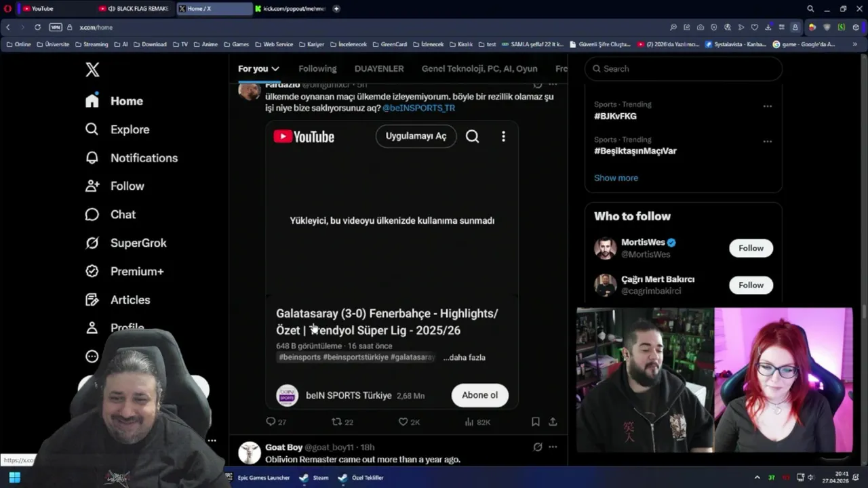Image resolution: width=868 pixels, height=488 pixels.
Task: Open Epic Games Launcher from taskbar
Action: pos(258,478)
